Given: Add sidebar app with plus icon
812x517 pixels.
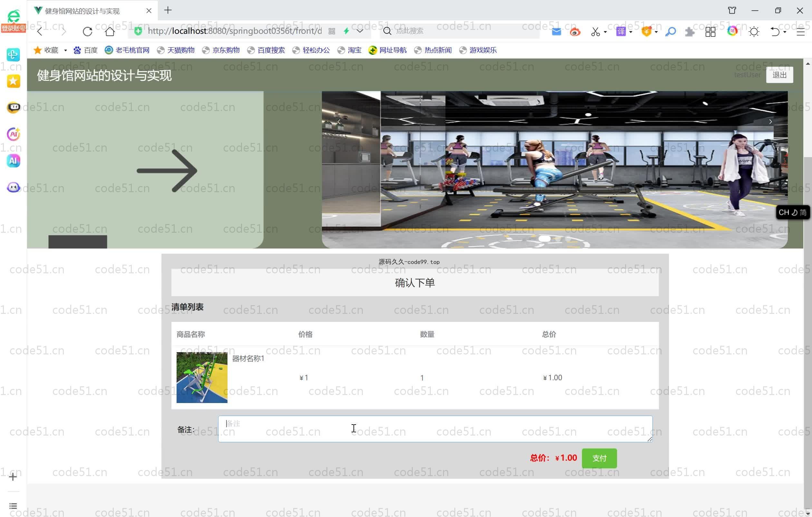Looking at the screenshot, I should (x=13, y=476).
